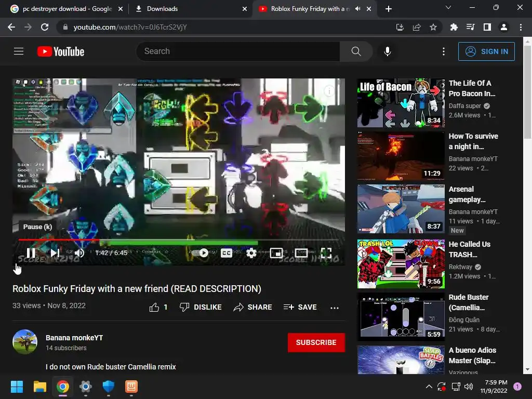Open the 'Arsenal gameplay...' video title

(467, 194)
